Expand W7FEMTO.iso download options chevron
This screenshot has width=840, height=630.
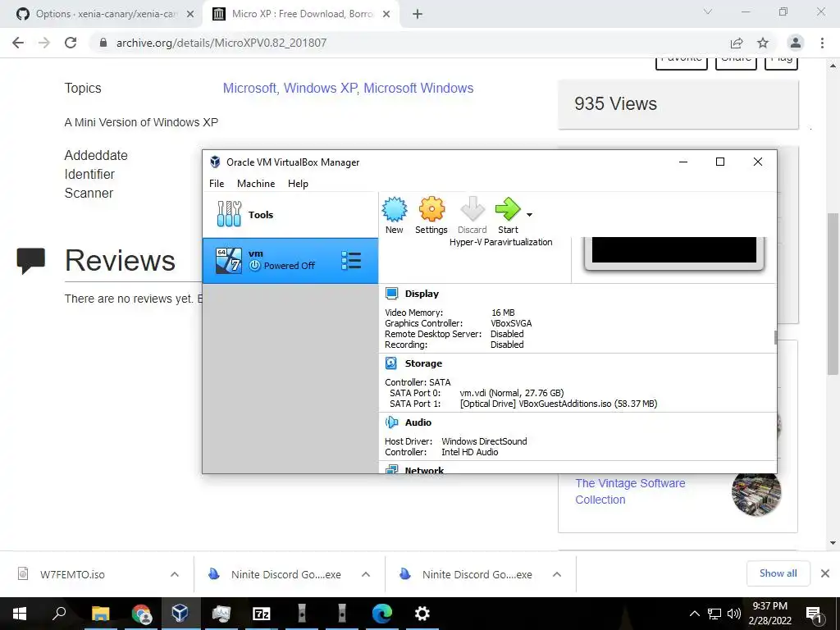tap(175, 574)
